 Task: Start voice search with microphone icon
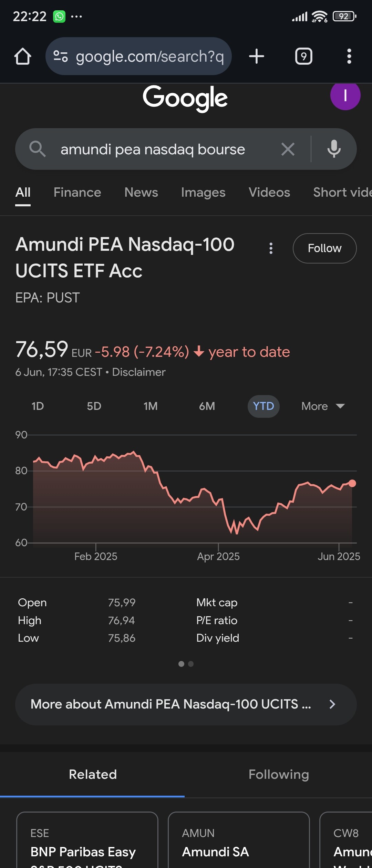click(x=334, y=149)
